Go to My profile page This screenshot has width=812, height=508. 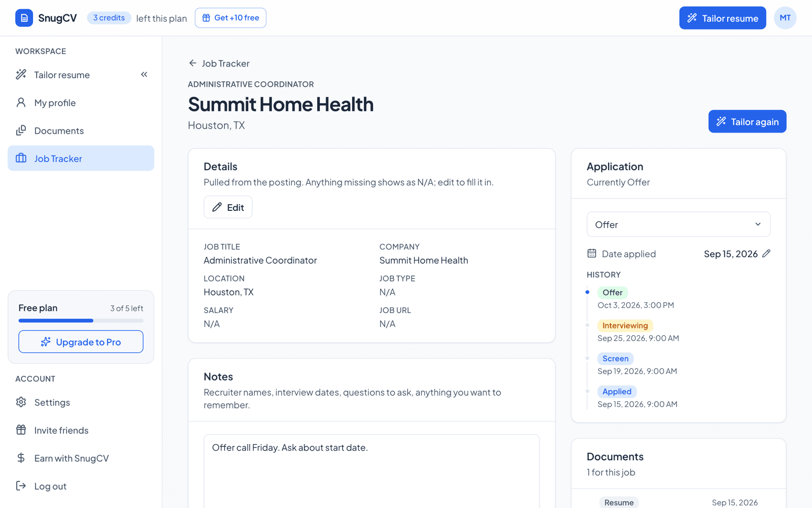81,103
